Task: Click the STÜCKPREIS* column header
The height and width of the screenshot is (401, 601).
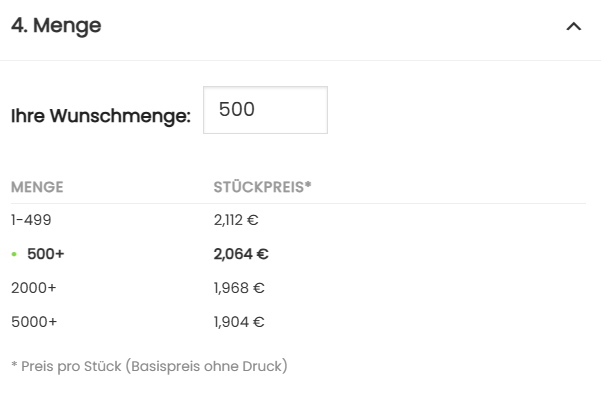Action: (x=263, y=187)
